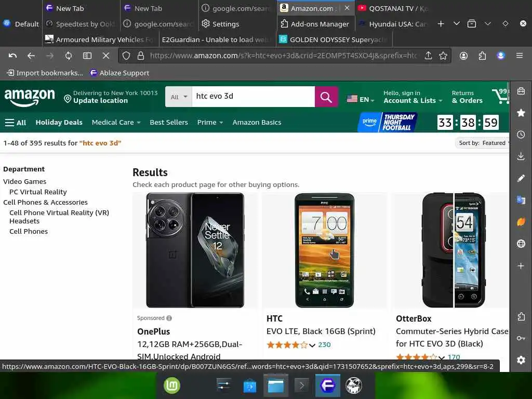Go back with the back arrow
Screen dimensions: 532x399
(31, 56)
